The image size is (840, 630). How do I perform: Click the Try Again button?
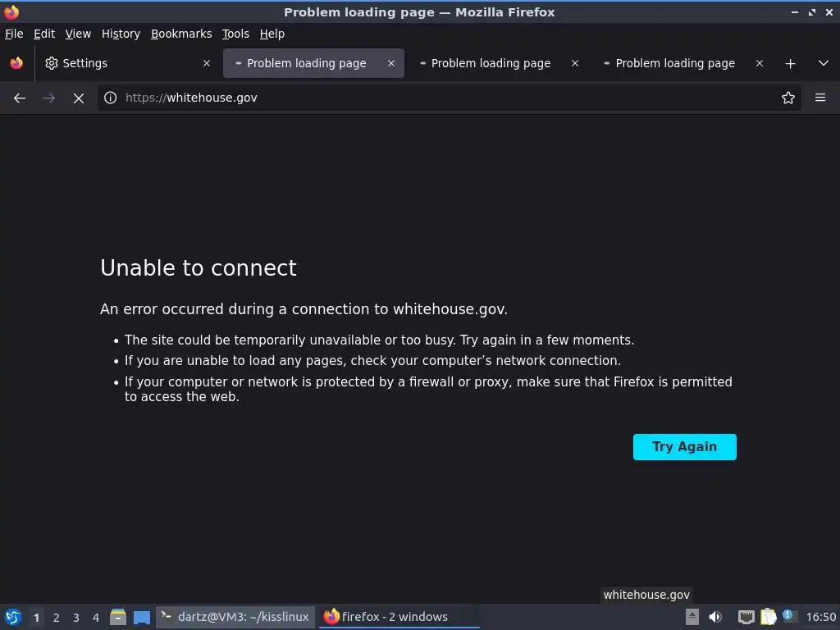tap(684, 447)
